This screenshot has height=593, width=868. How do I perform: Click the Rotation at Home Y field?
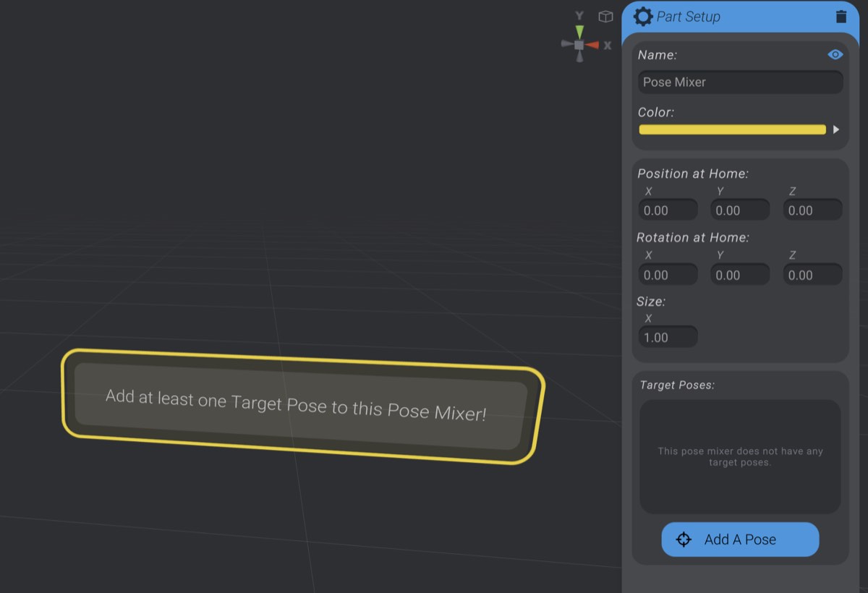pyautogui.click(x=739, y=274)
